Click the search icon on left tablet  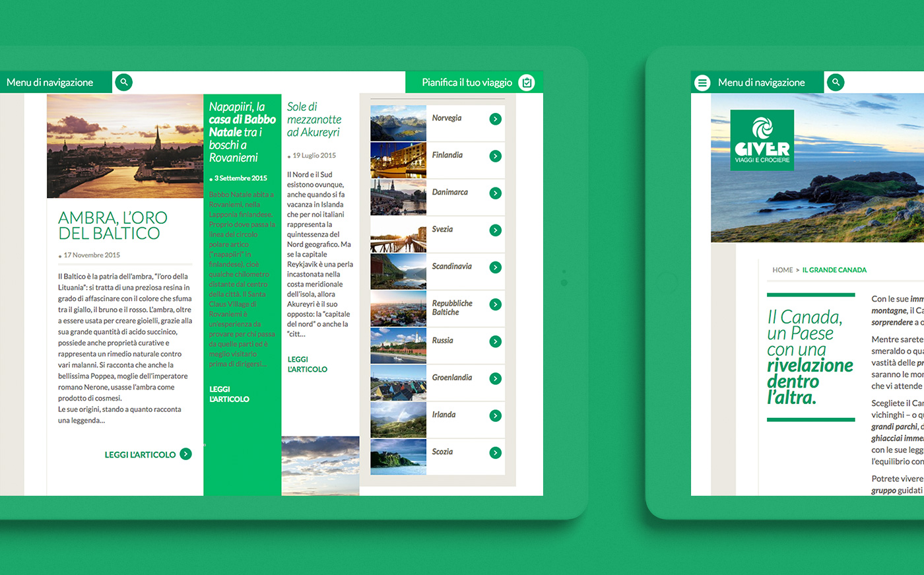click(123, 83)
